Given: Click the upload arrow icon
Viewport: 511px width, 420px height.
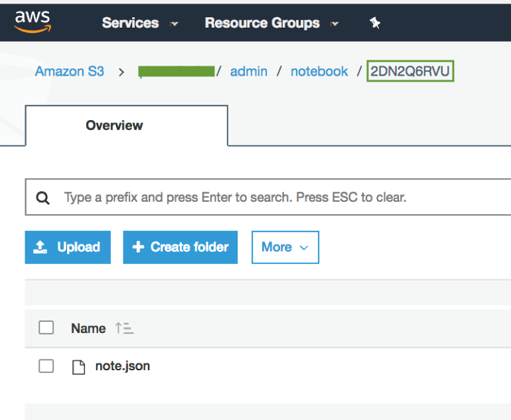Looking at the screenshot, I should pyautogui.click(x=40, y=247).
